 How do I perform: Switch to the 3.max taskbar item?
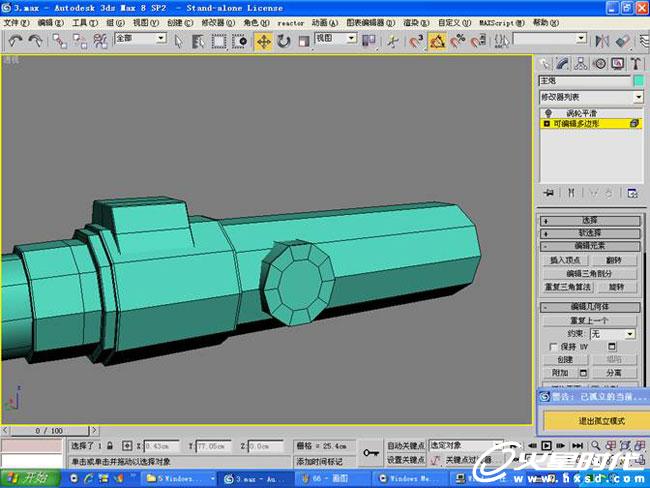[256, 479]
